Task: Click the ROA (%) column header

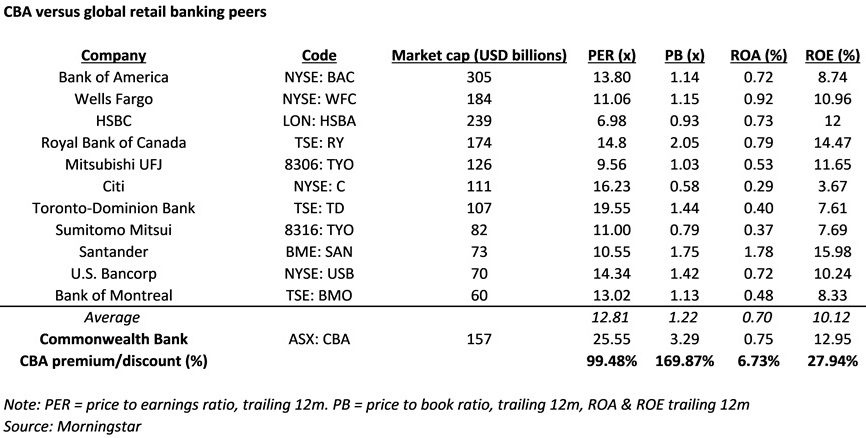Action: [758, 55]
